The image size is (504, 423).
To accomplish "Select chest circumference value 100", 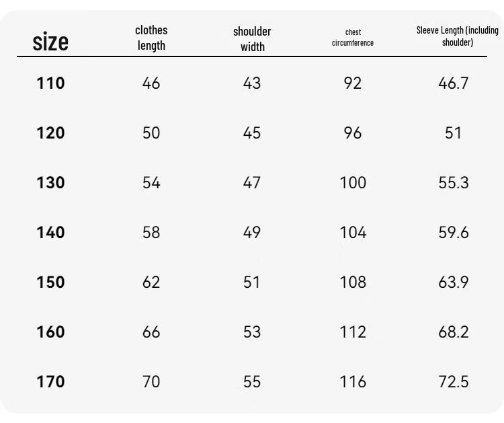I will pos(353,183).
